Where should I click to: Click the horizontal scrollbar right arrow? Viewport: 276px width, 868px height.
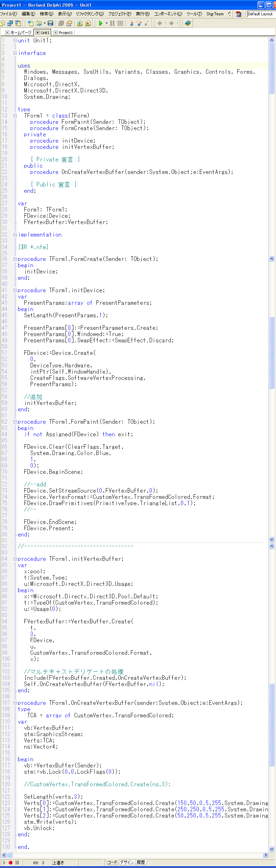pos(266,855)
